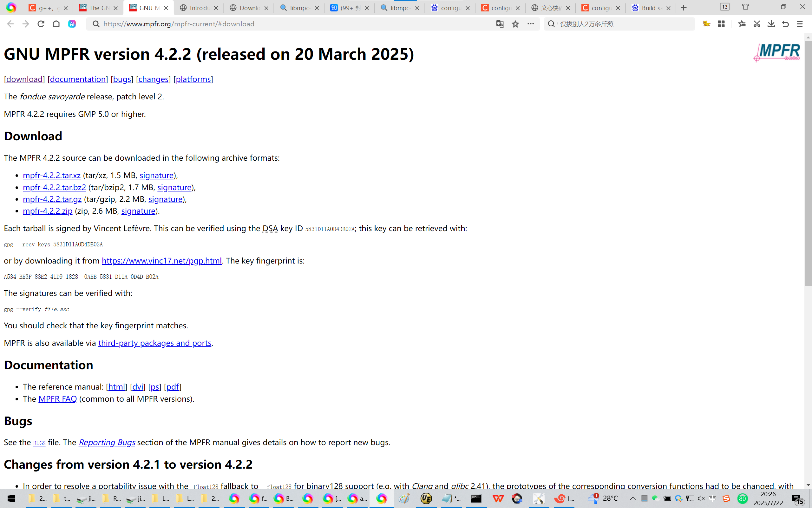Open the tab count 13 indicator
The width and height of the screenshot is (812, 508).
(725, 7)
